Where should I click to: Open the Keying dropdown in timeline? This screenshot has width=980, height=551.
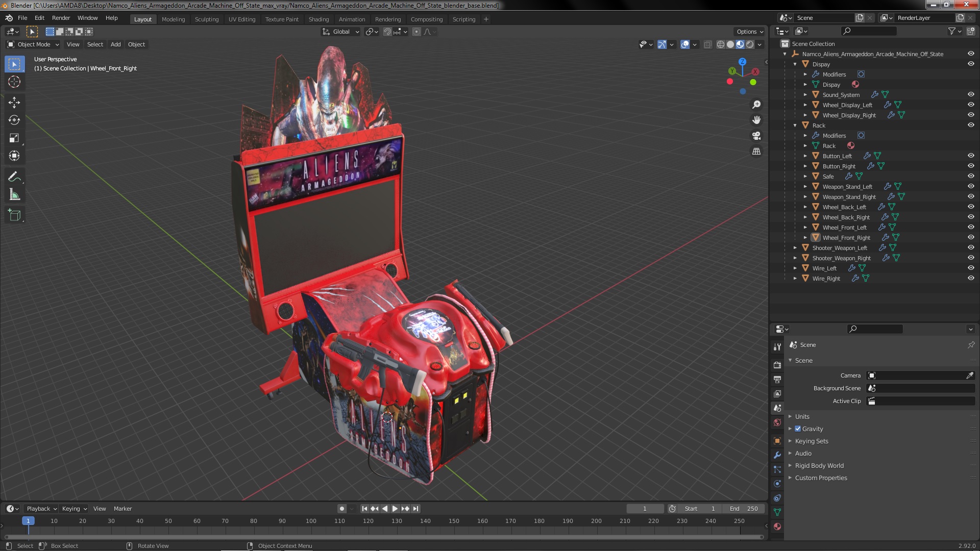(74, 509)
